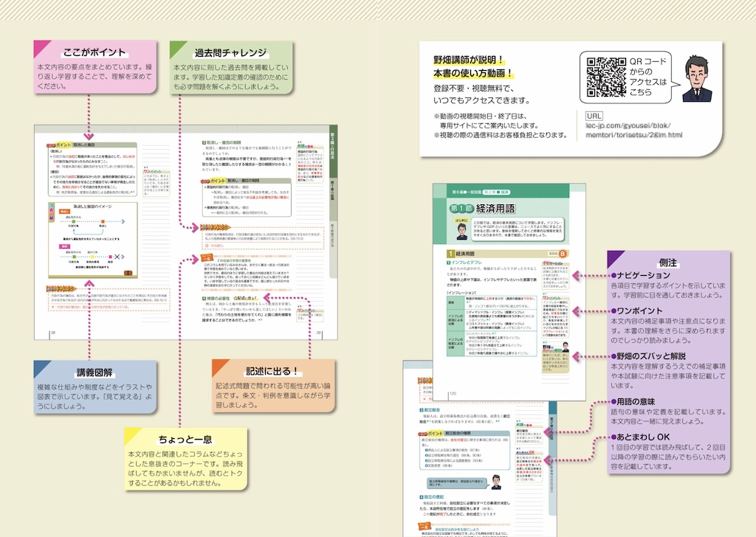Click the 取消しと撤回のイメージ diagram
This screenshot has width=756, height=537.
pyautogui.click(x=92, y=240)
